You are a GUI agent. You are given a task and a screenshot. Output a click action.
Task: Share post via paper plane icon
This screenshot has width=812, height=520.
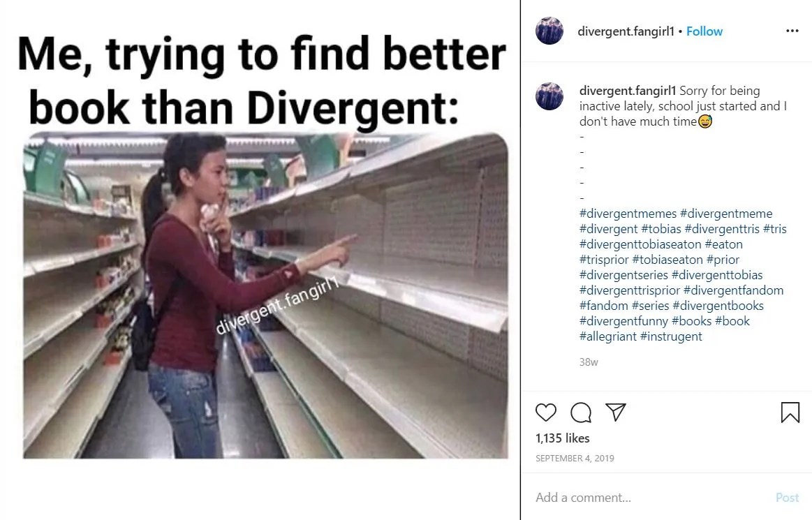coord(616,412)
